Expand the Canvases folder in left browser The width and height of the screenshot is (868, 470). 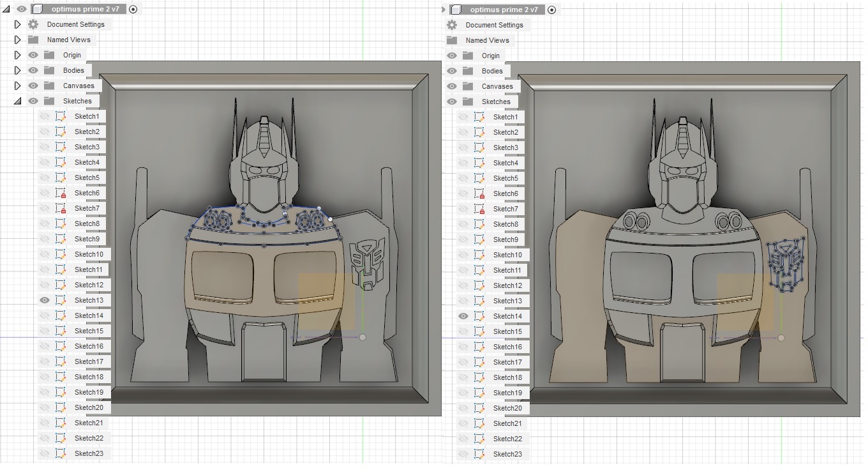[18, 86]
